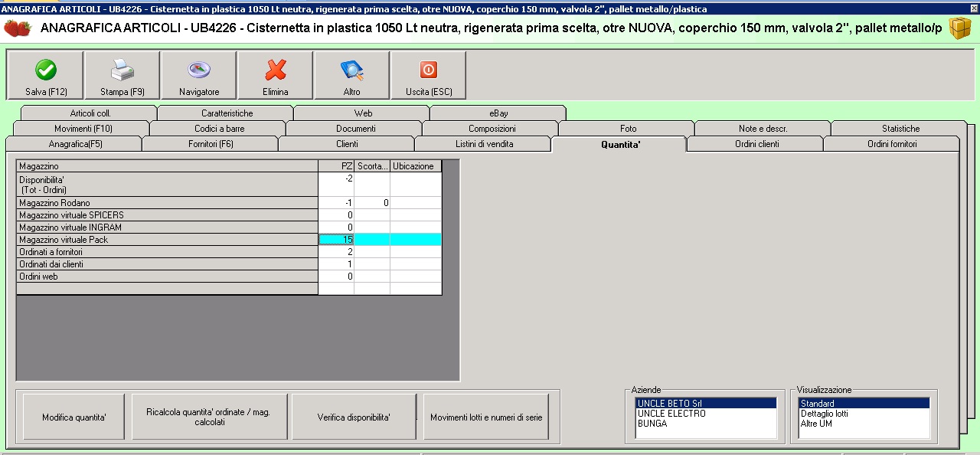Switch to the Articoli coll. tab
980x455 pixels.
[x=90, y=113]
